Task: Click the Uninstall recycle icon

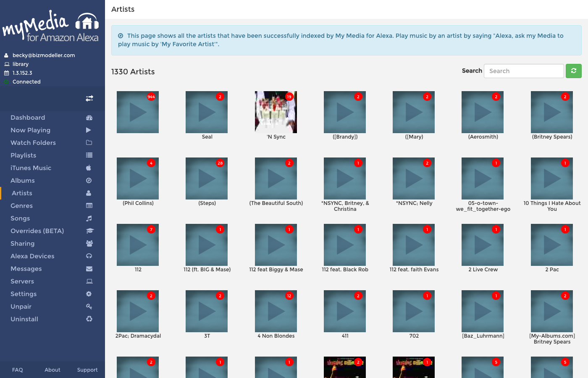Action: coord(89,319)
